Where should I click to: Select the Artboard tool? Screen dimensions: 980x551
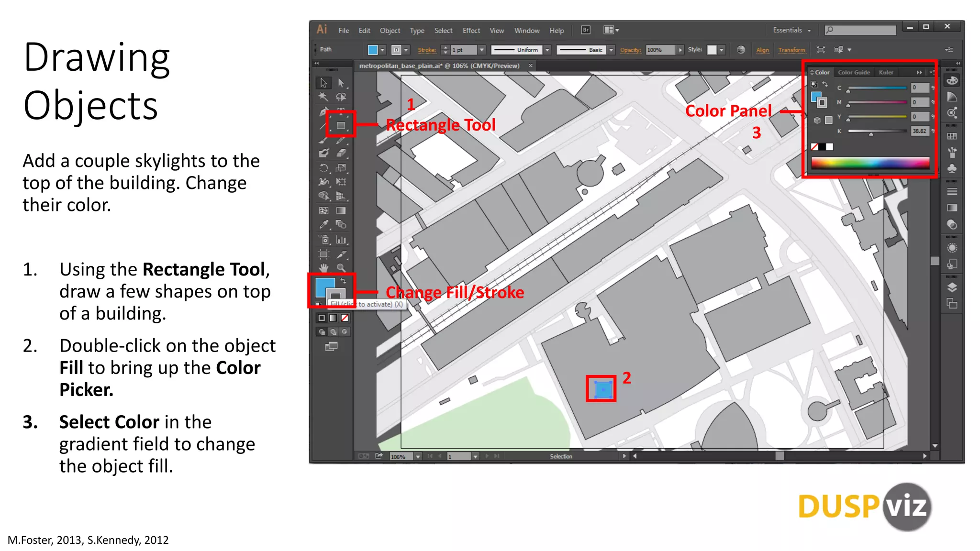323,254
